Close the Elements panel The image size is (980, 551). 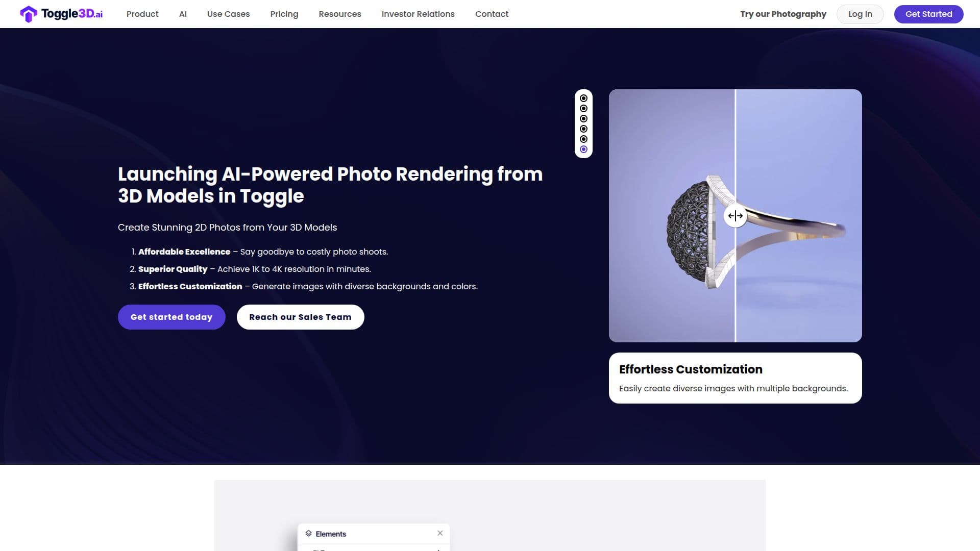(x=440, y=533)
